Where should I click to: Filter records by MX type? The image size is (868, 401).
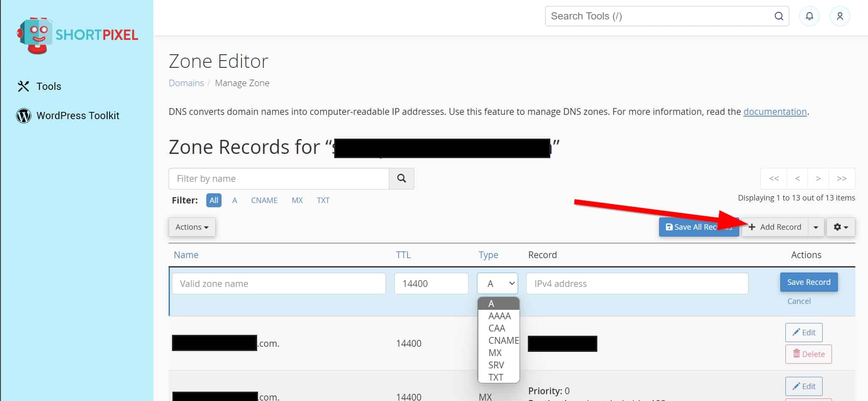click(297, 200)
